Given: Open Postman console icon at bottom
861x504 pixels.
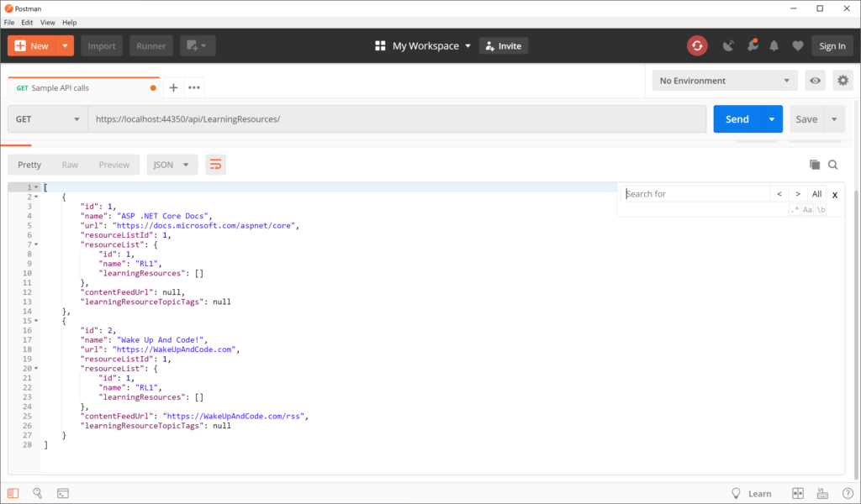Looking at the screenshot, I should 63,493.
